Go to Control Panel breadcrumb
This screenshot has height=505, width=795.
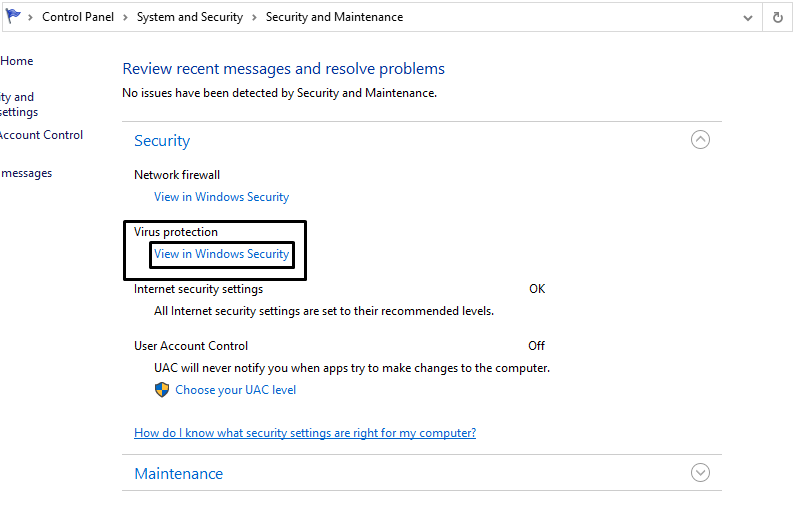click(x=78, y=17)
